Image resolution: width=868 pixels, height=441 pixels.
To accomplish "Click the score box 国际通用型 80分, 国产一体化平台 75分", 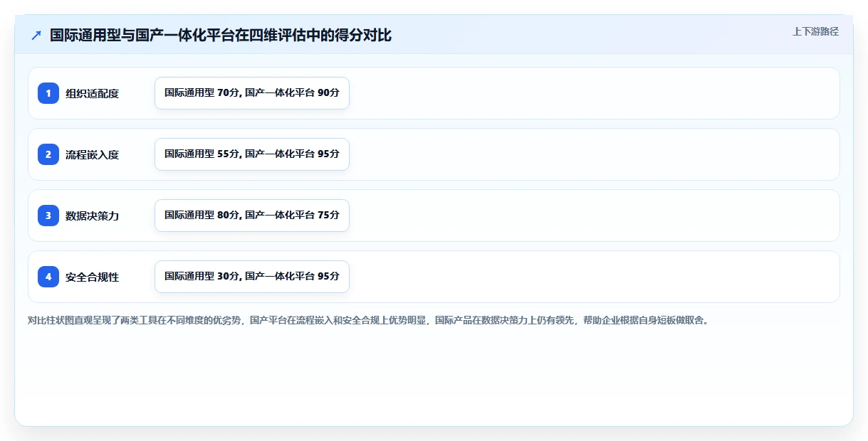I will pos(252,216).
